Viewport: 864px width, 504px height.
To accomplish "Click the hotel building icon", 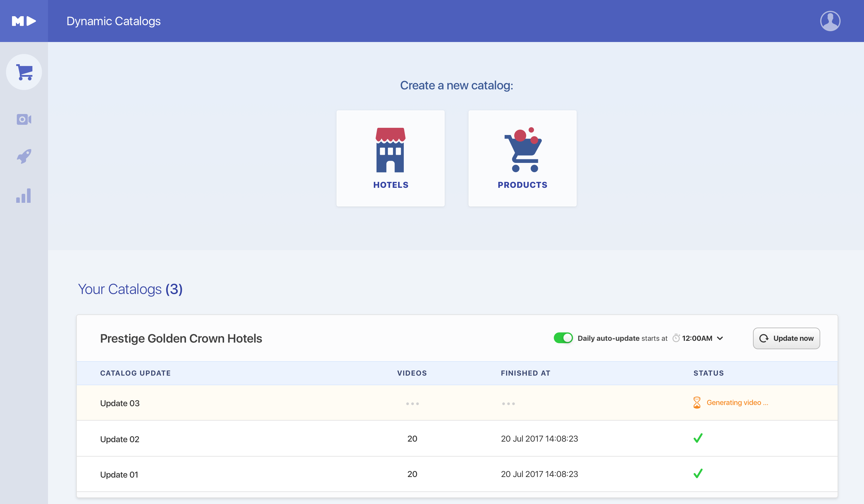I will [390, 150].
